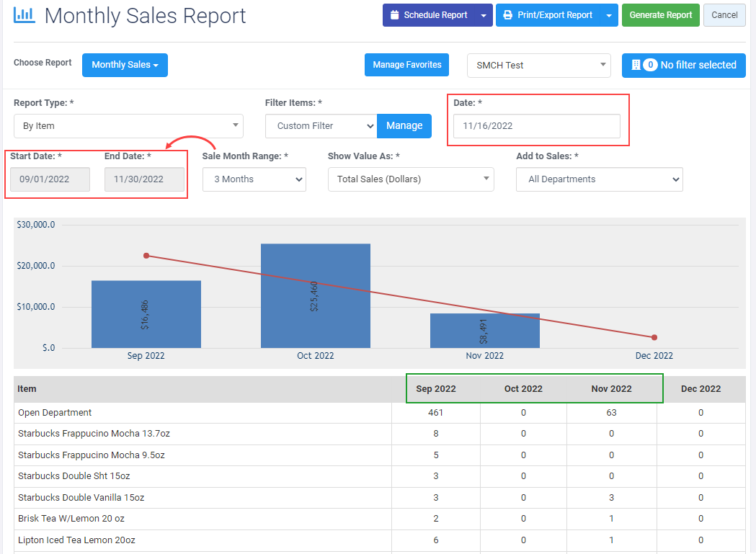This screenshot has height=554, width=756.
Task: Open the Total Sales (Dollars) dropdown
Action: pyautogui.click(x=411, y=179)
